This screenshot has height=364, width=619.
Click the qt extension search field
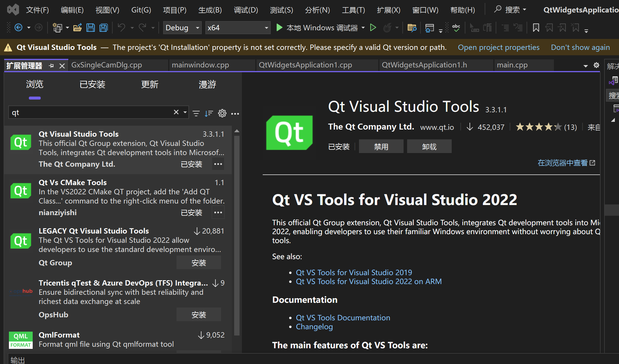coord(89,112)
